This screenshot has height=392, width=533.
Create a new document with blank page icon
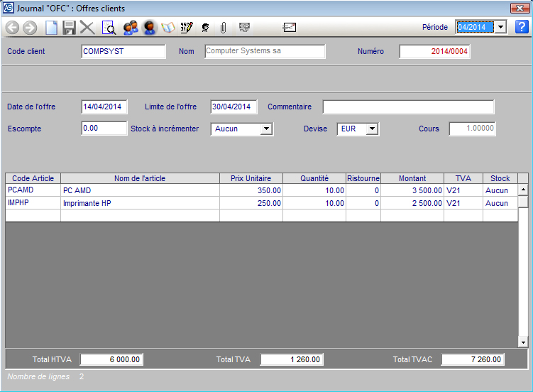pyautogui.click(x=51, y=28)
